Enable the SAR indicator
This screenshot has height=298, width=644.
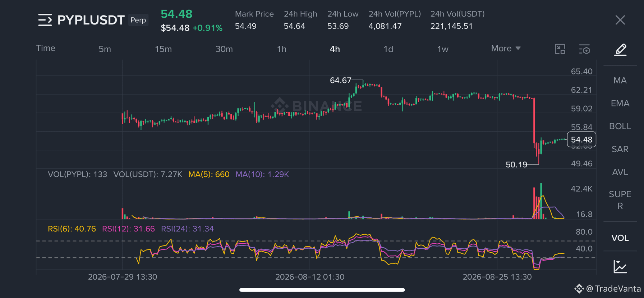[620, 149]
